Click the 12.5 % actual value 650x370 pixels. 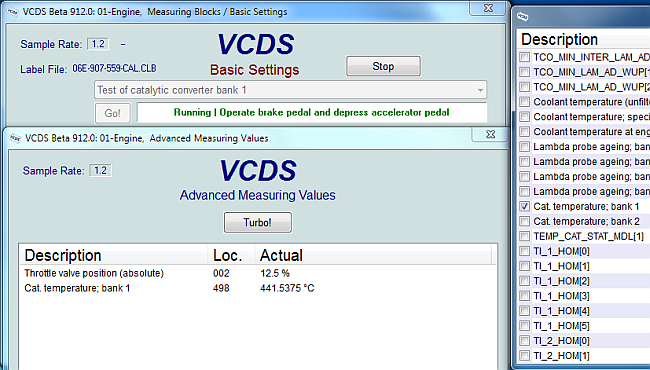[275, 273]
